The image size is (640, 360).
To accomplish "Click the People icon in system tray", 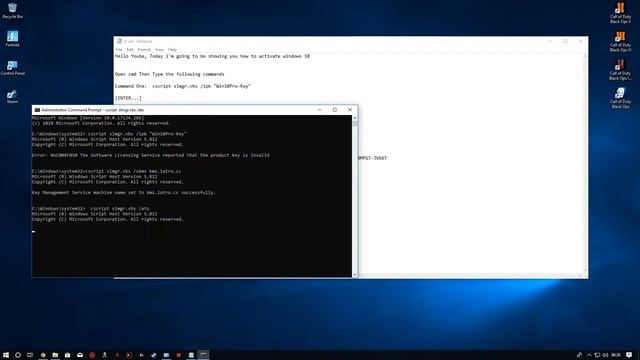I will [579, 355].
